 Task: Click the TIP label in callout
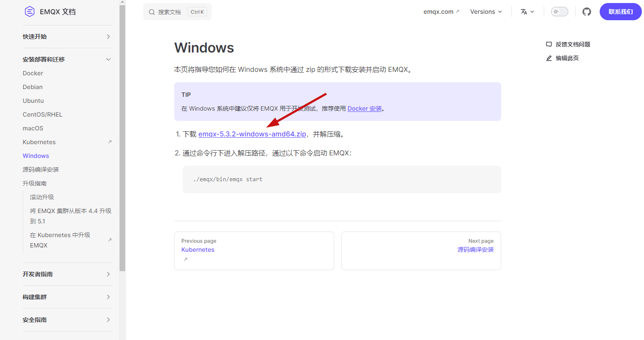[186, 95]
